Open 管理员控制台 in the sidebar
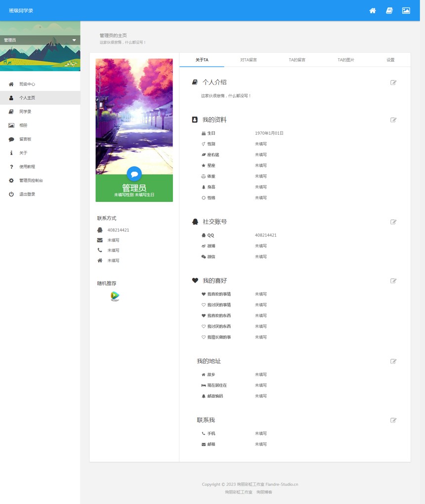Viewport: 425px width, 504px height. coord(40,180)
